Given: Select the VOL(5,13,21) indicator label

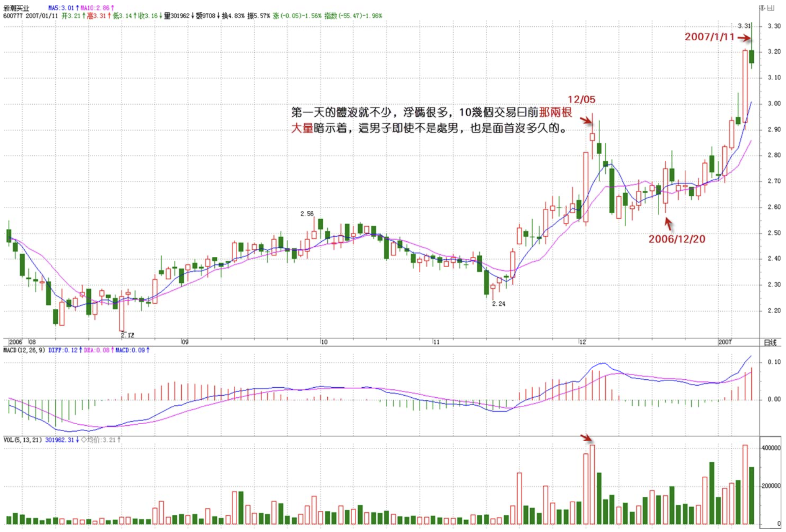Looking at the screenshot, I should [x=23, y=440].
